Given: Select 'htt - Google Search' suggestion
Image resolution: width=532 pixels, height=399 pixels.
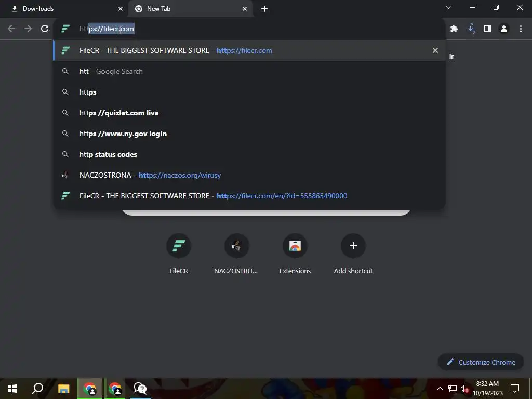Looking at the screenshot, I should tap(249, 71).
